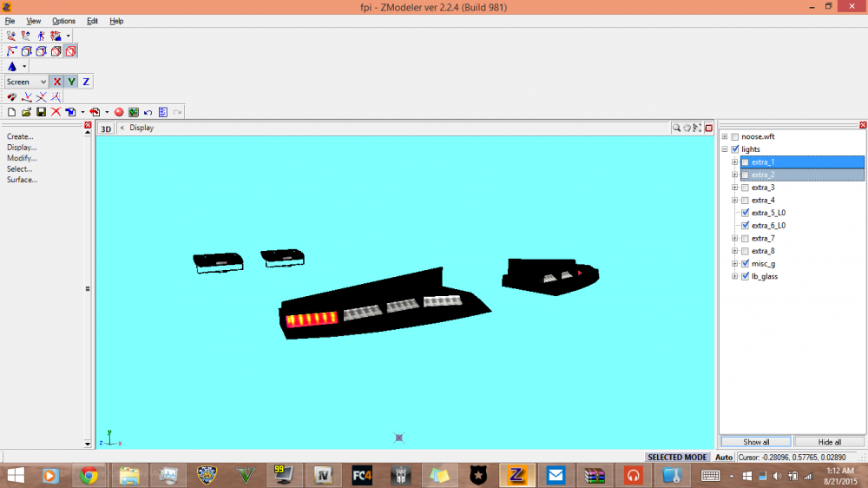Click the Import blue arrow icon
The width and height of the screenshot is (868, 488).
click(x=70, y=112)
